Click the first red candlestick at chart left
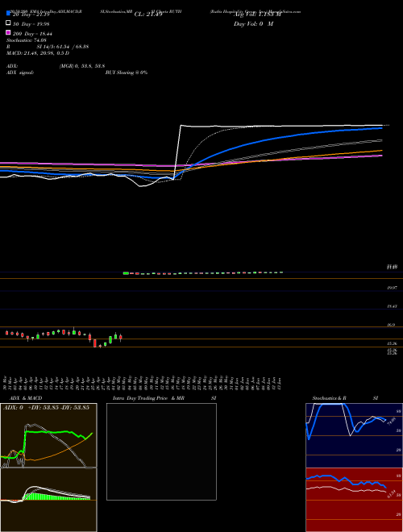This screenshot has height=532, width=403. (x=6, y=333)
